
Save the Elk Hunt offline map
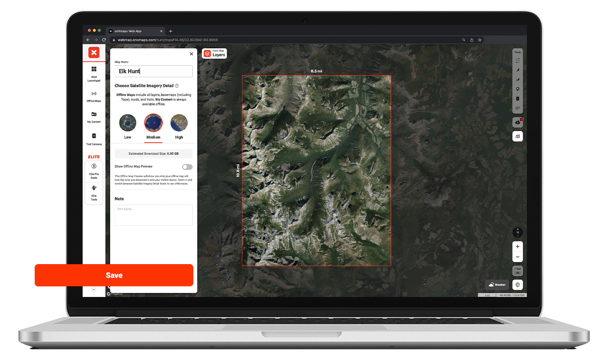point(114,275)
